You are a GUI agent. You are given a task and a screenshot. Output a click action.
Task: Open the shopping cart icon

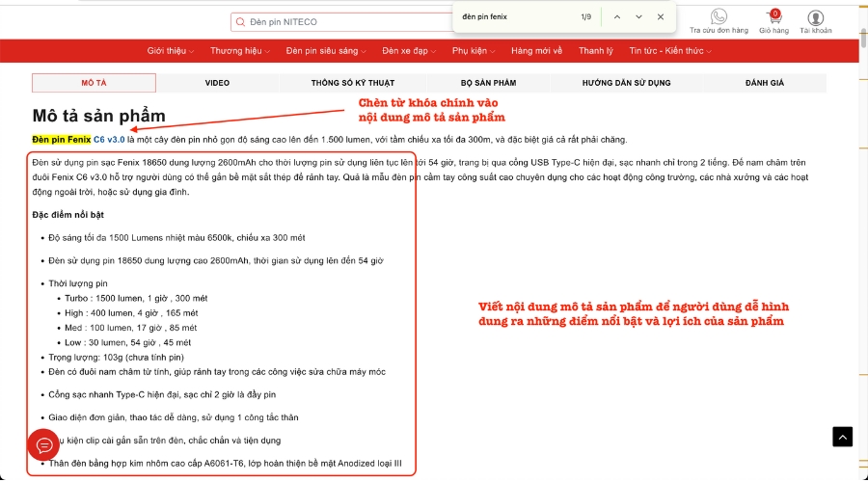(x=773, y=16)
